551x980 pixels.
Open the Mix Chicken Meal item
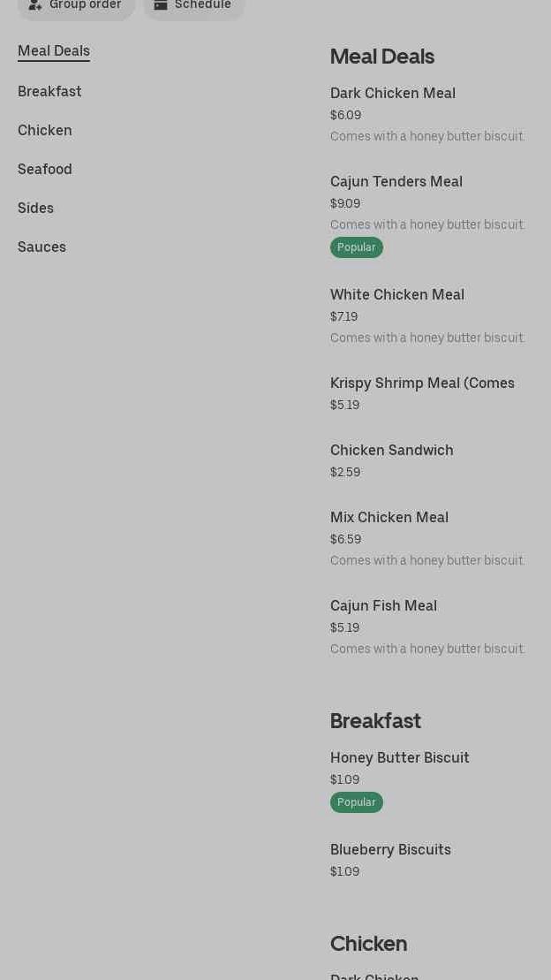(x=389, y=518)
